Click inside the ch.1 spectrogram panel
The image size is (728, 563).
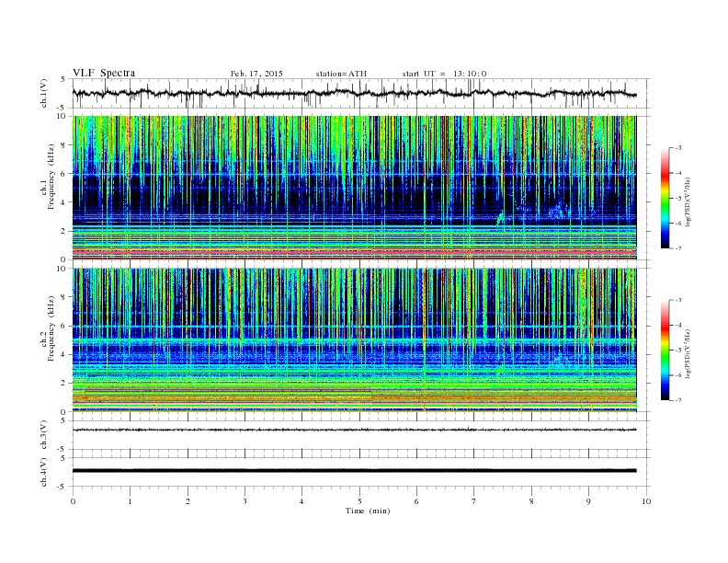[x=354, y=188]
